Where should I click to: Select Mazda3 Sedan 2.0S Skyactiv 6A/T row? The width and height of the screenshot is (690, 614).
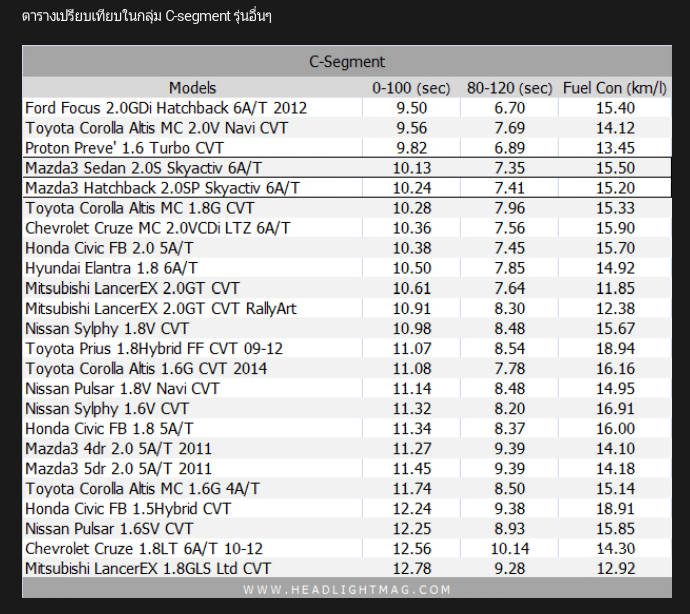[347, 168]
